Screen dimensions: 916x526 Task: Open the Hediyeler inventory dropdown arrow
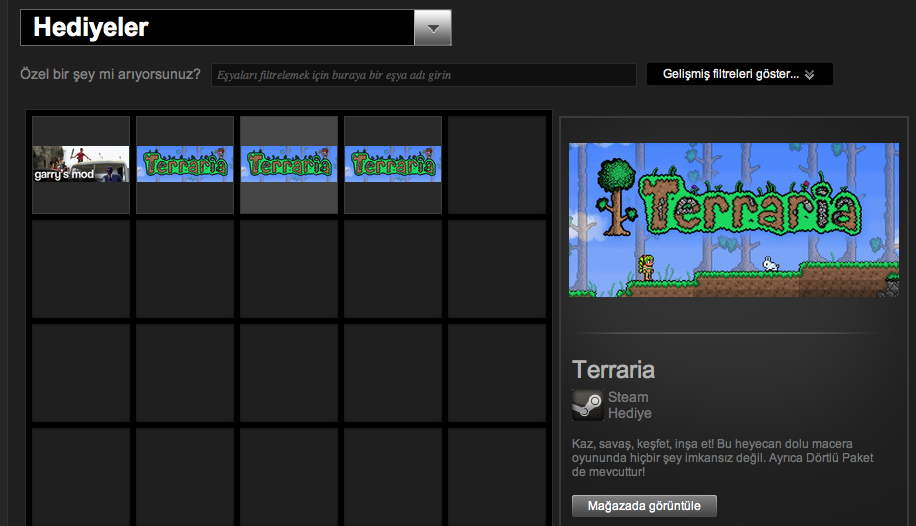[433, 27]
